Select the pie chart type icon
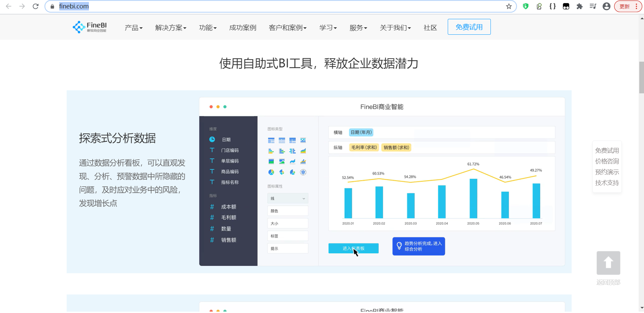 tap(271, 172)
